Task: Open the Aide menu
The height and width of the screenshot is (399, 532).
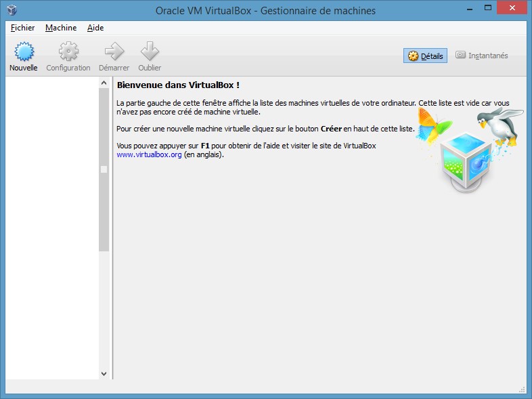Action: (95, 28)
